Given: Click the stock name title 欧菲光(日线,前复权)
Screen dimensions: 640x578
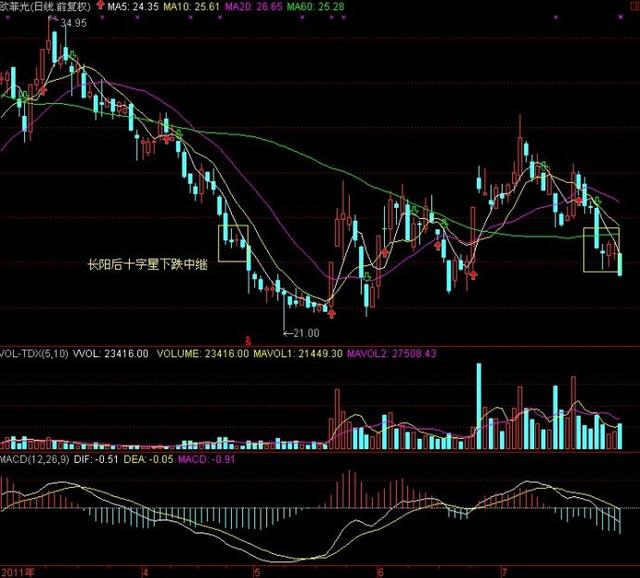Looking at the screenshot, I should click(45, 7).
